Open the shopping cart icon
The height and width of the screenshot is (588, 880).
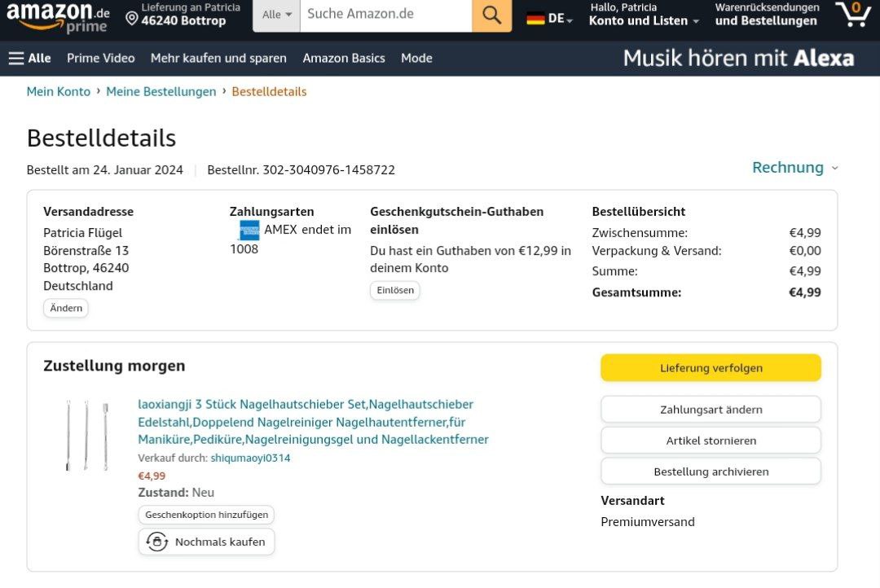[853, 15]
